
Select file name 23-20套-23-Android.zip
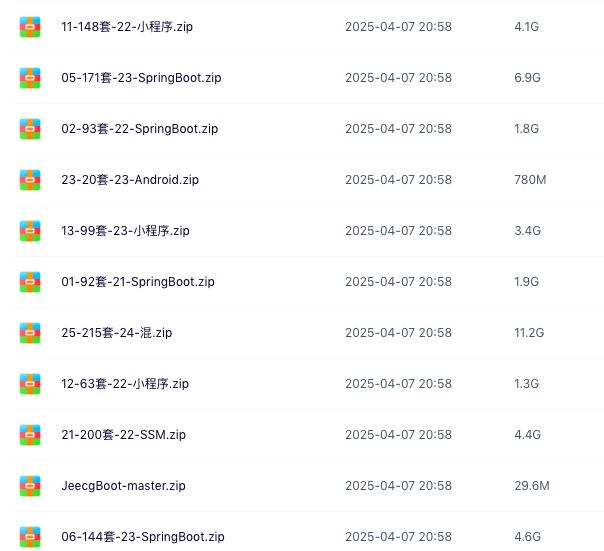coord(130,180)
